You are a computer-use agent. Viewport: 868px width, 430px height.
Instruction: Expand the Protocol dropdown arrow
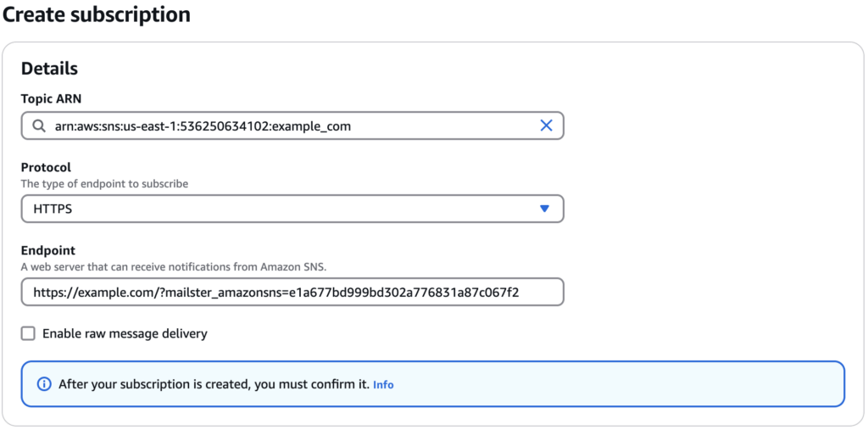click(x=544, y=209)
